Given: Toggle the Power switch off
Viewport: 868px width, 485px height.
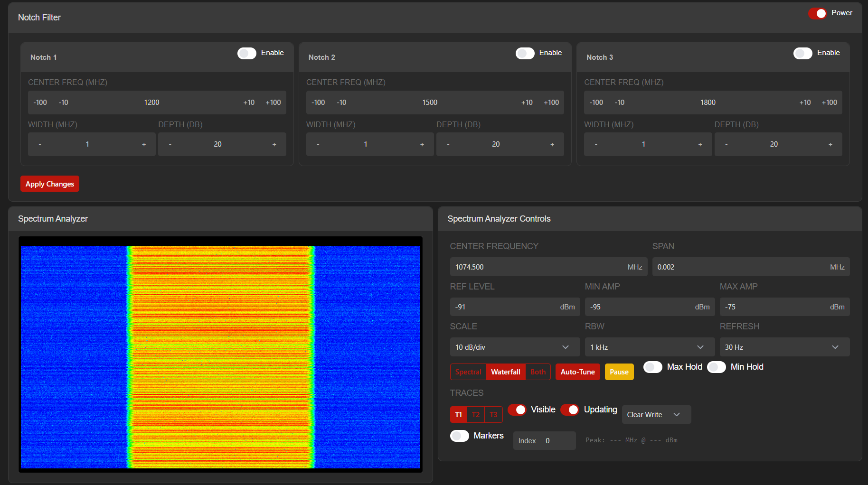Looking at the screenshot, I should click(818, 13).
